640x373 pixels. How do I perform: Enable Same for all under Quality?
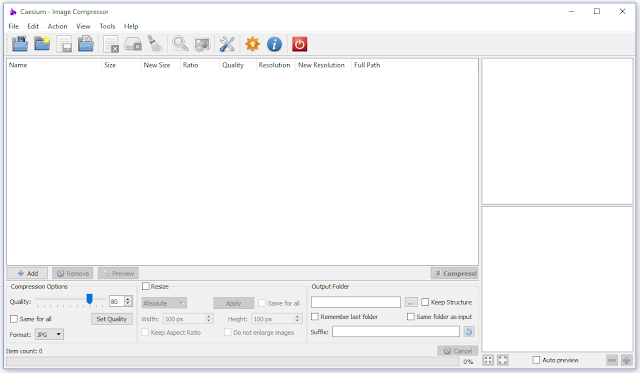point(14,319)
